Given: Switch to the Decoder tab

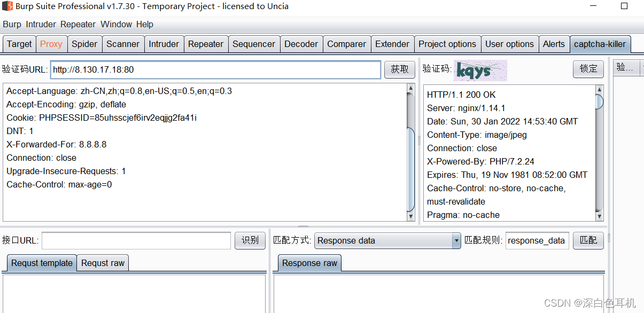Looking at the screenshot, I should pyautogui.click(x=301, y=44).
